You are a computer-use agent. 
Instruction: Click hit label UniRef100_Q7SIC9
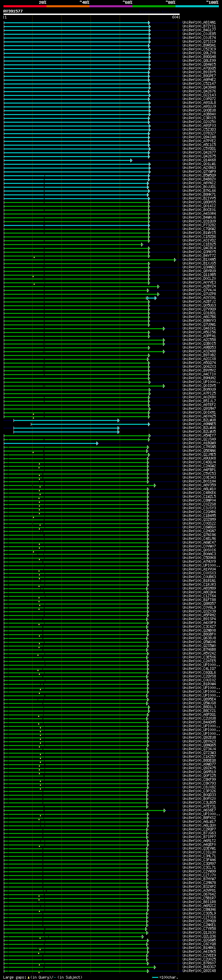[199, 41]
